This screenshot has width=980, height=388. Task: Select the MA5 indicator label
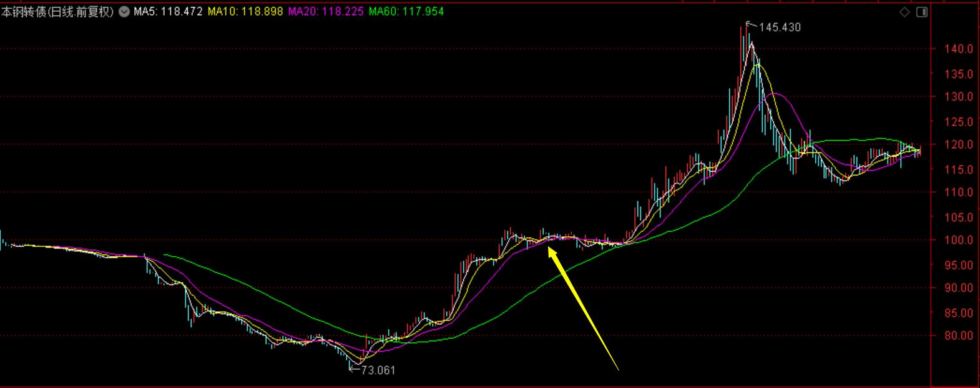point(167,11)
